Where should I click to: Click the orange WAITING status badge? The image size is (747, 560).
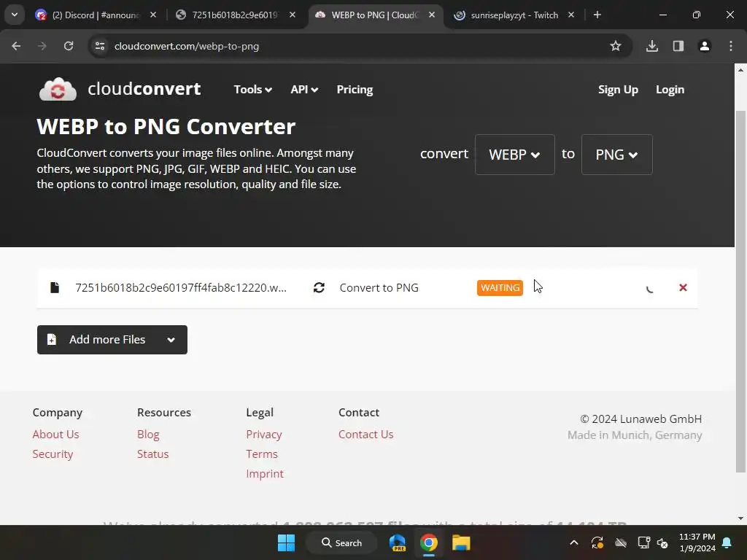[500, 287]
